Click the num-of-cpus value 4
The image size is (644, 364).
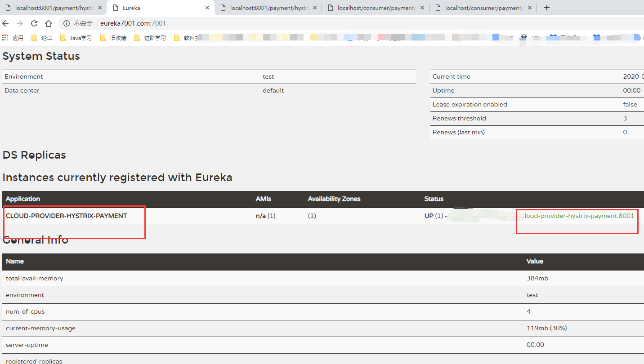click(x=529, y=312)
